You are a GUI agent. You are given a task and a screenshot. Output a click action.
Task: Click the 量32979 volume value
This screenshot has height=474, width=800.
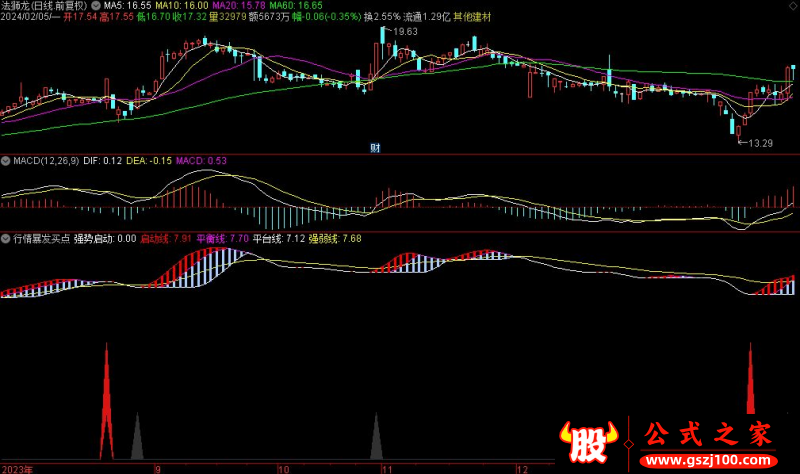[228, 17]
